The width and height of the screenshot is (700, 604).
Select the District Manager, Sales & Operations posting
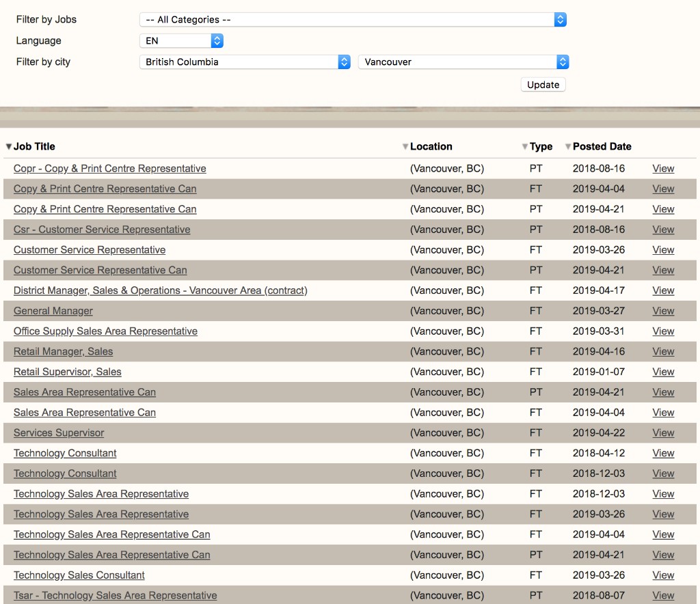pyautogui.click(x=161, y=290)
